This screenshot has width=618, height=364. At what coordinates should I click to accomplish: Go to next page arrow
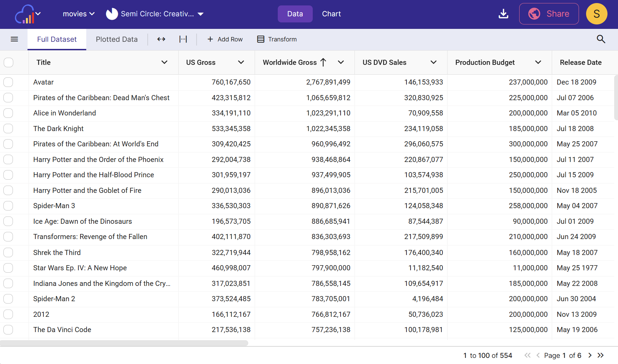590,355
